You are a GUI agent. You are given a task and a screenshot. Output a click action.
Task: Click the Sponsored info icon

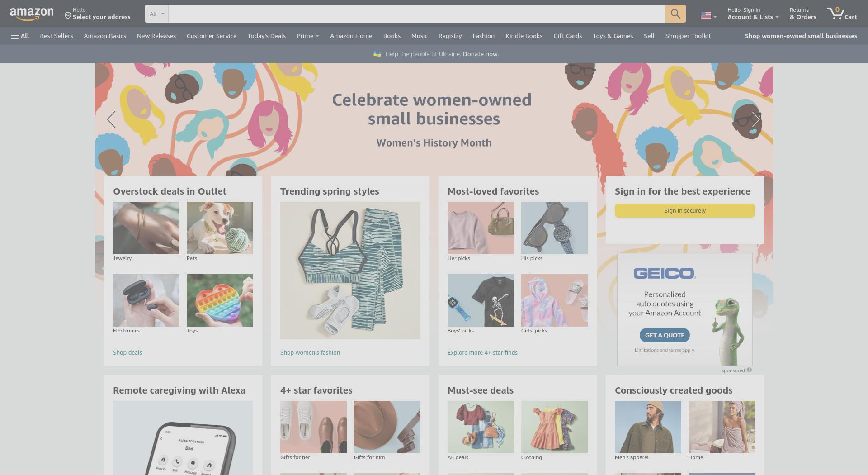749,370
